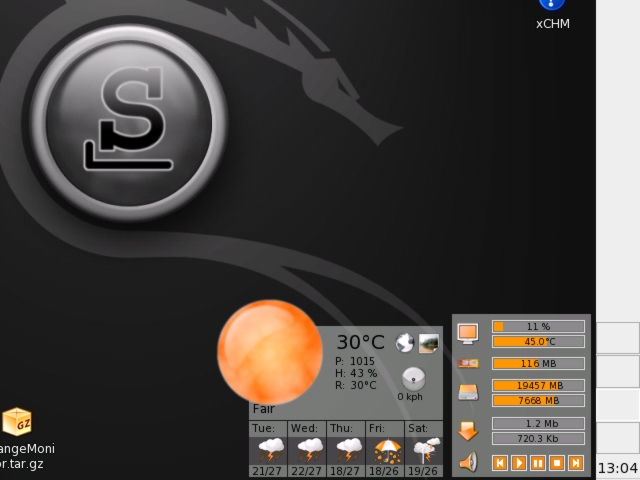Click the Fair weather condition label
The width and height of the screenshot is (640, 480).
click(264, 409)
